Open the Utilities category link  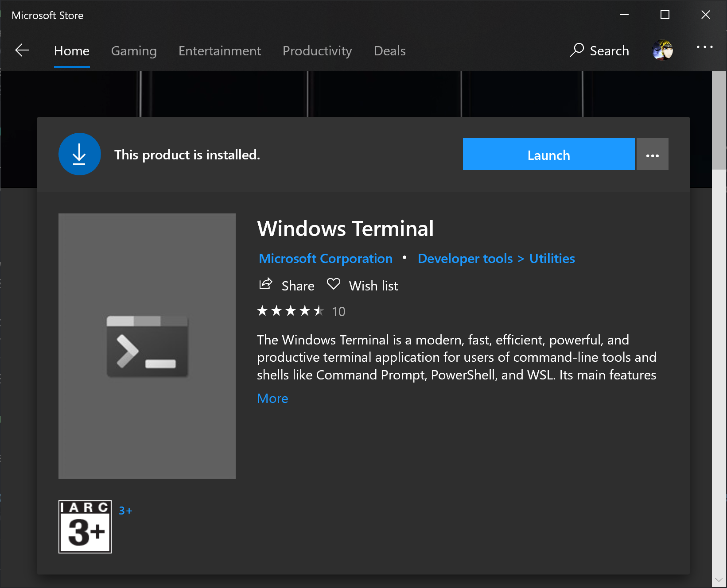(x=552, y=258)
